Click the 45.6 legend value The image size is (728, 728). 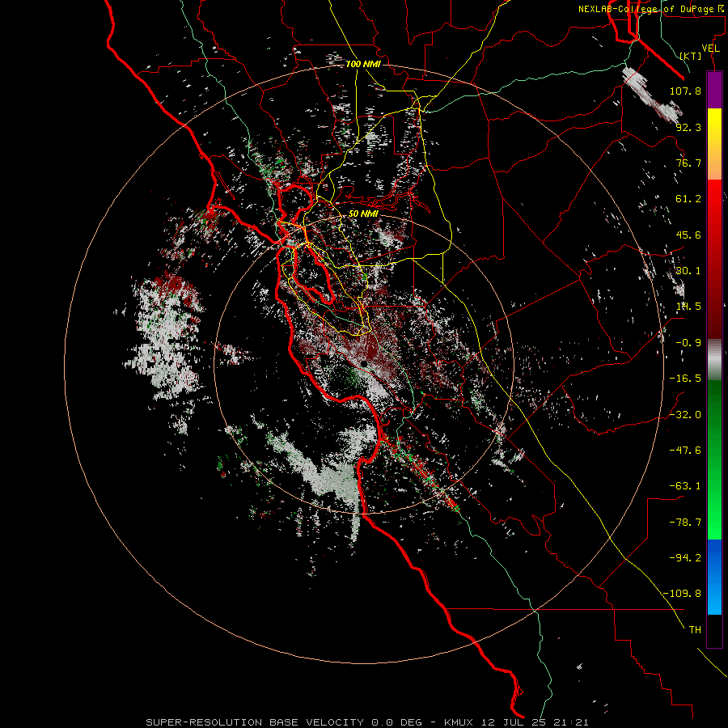coord(688,235)
